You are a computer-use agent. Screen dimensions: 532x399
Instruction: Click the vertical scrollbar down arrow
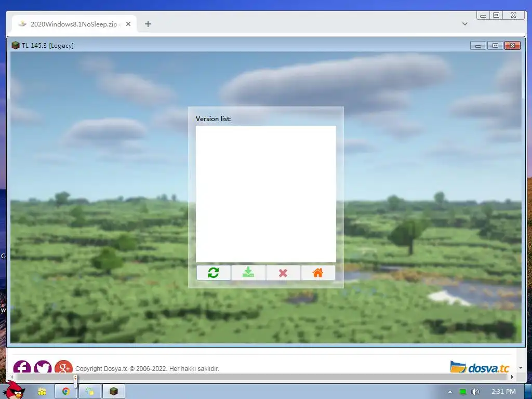pyautogui.click(x=521, y=368)
